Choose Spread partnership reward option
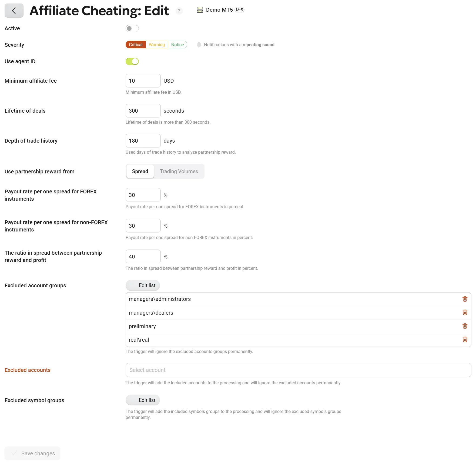The image size is (476, 464). [140, 171]
